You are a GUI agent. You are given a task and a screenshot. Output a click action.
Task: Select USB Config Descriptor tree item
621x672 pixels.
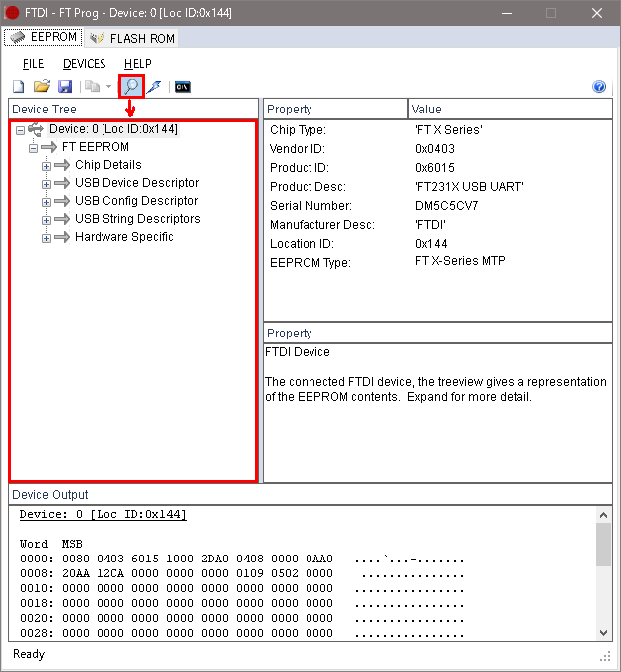click(x=136, y=201)
